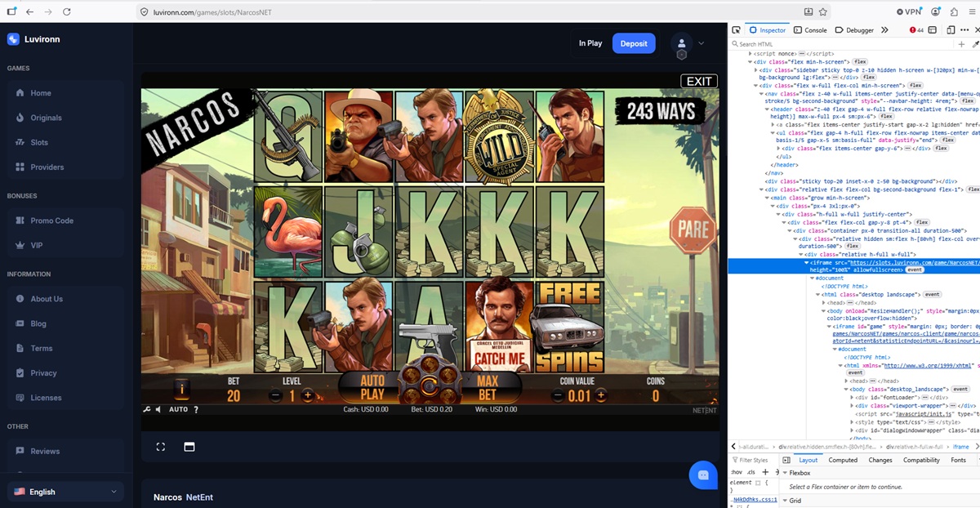The width and height of the screenshot is (980, 508).
Task: Bookmark this page with star icon
Action: click(x=823, y=11)
